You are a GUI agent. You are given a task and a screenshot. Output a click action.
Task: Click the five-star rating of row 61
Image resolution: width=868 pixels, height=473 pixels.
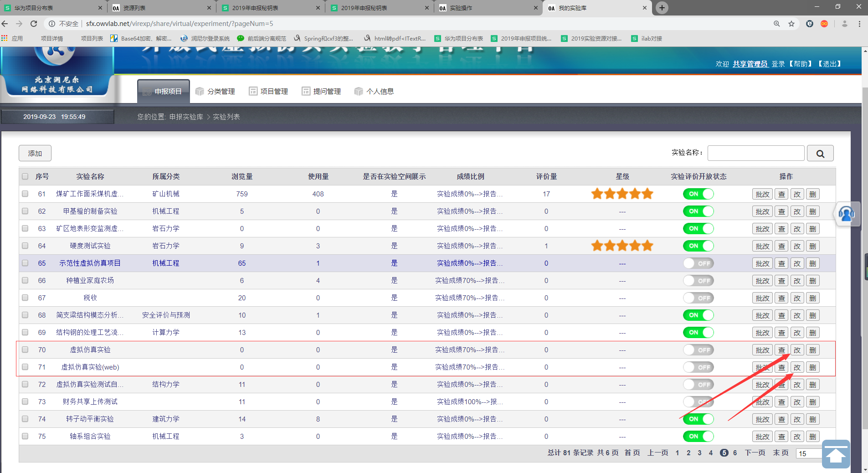622,194
